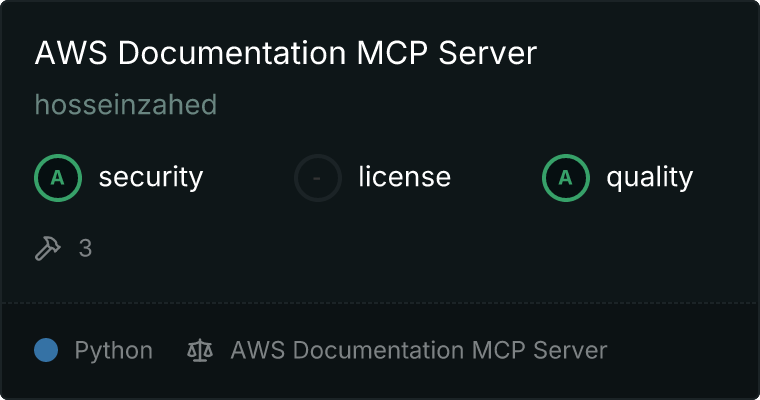Click the green security grade A badge

(x=58, y=178)
